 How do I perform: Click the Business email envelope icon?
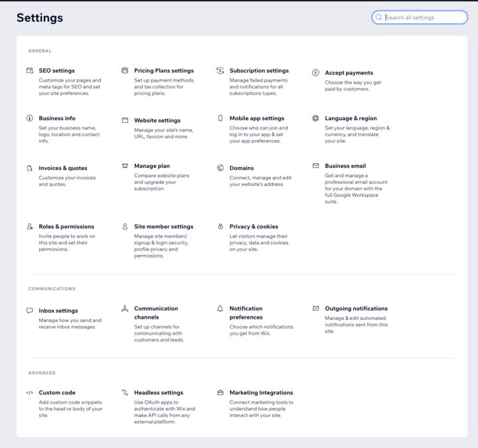[315, 165]
